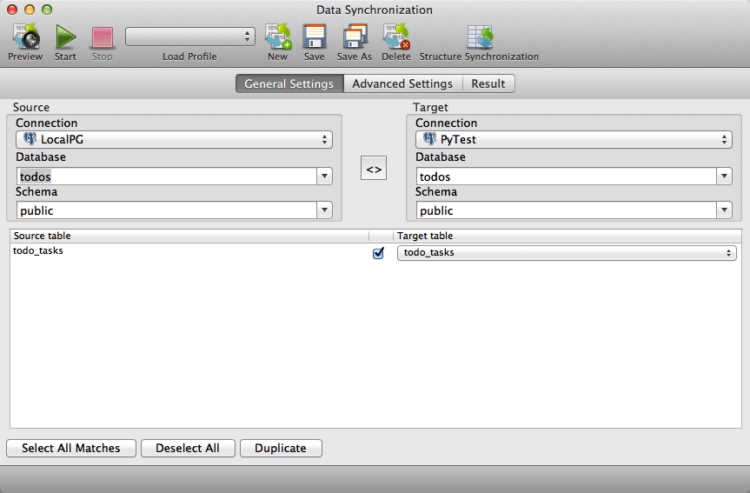Image resolution: width=750 pixels, height=493 pixels.
Task: Click the Target Database todos field
Action: coord(566,176)
